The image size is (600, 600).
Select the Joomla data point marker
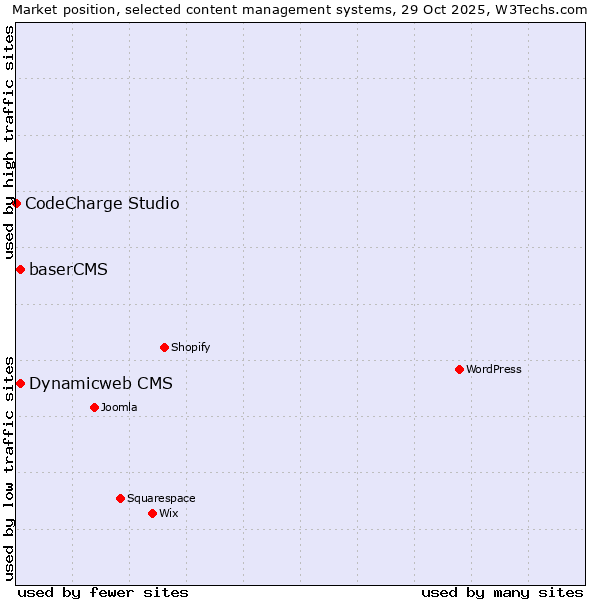(x=94, y=408)
